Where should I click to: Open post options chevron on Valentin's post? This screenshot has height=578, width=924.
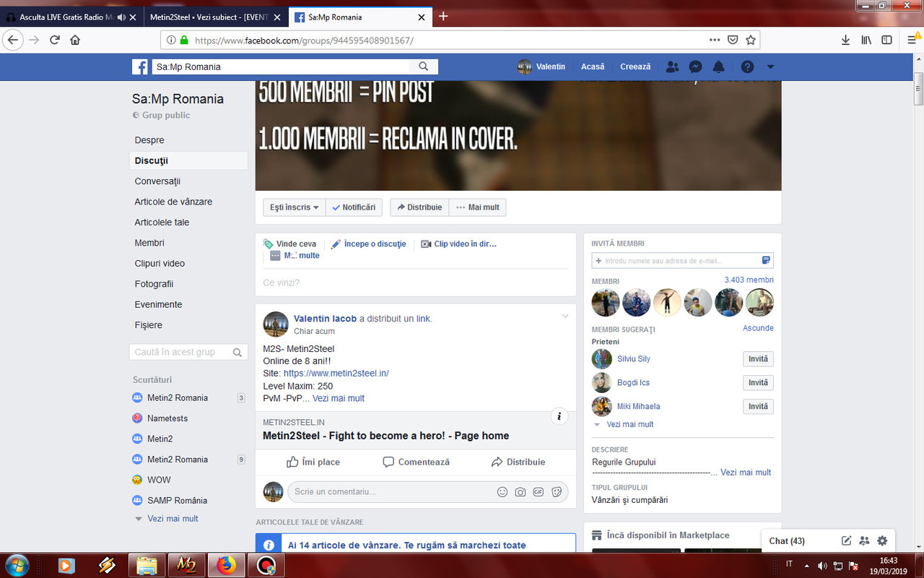coord(565,316)
